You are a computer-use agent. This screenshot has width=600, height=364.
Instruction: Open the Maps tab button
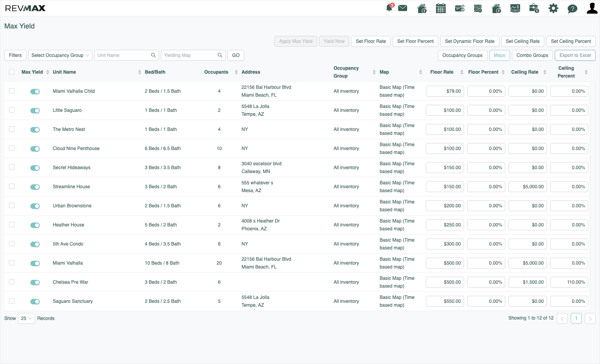point(499,55)
